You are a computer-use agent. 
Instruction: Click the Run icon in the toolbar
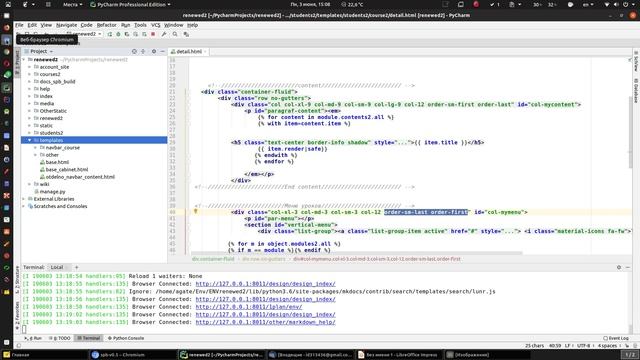[x=109, y=34]
